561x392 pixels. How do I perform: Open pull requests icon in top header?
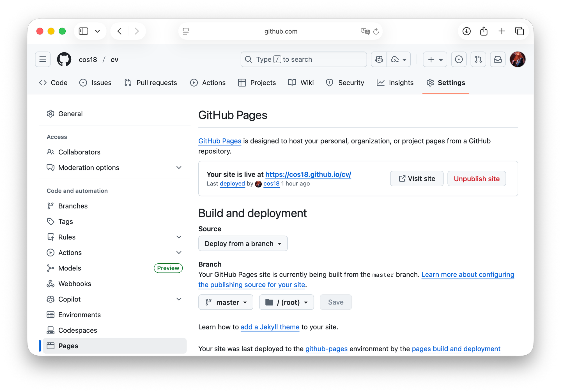pos(478,59)
